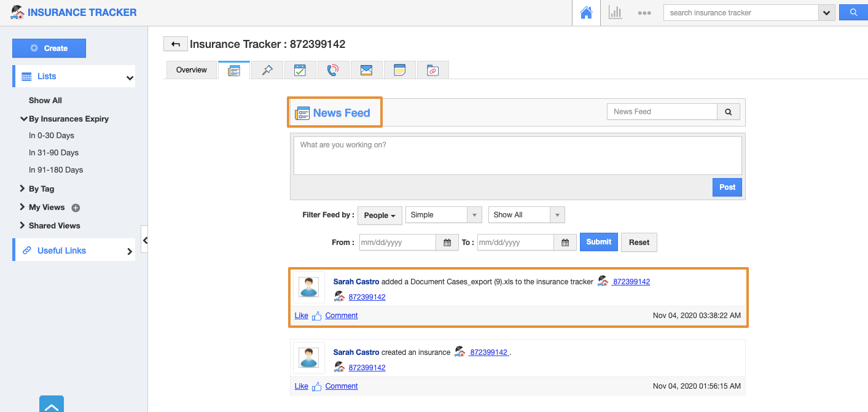
Task: Open the Documents attachment tab icon
Action: pyautogui.click(x=432, y=70)
